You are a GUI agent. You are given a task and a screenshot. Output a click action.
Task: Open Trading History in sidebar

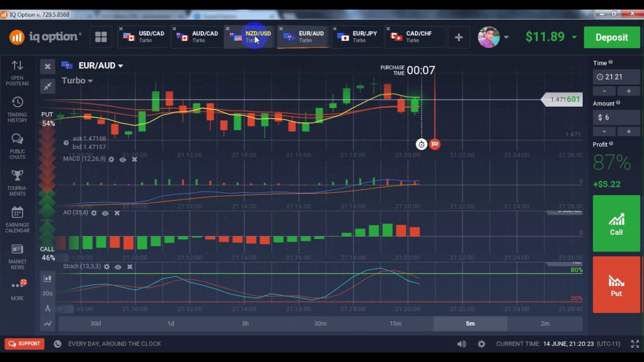(17, 110)
